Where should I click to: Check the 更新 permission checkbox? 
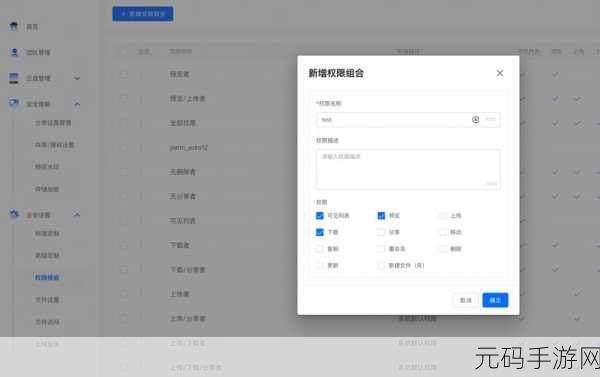point(320,265)
